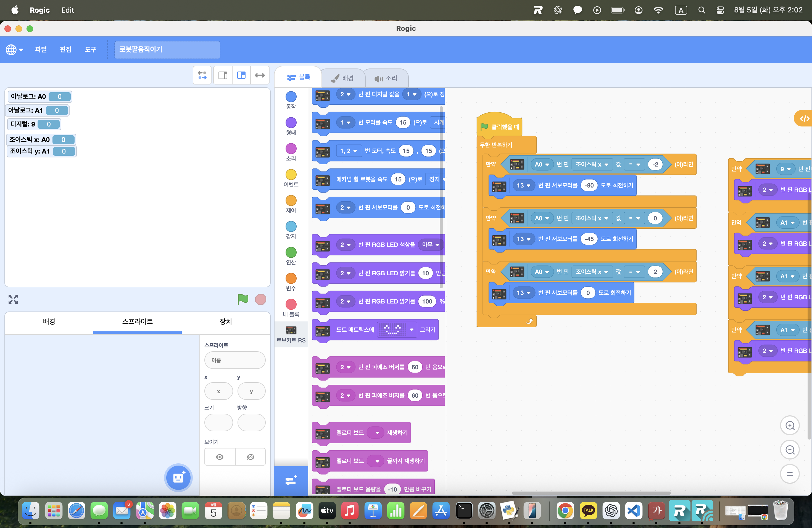
Task: Click the green flag run button
Action: click(242, 299)
